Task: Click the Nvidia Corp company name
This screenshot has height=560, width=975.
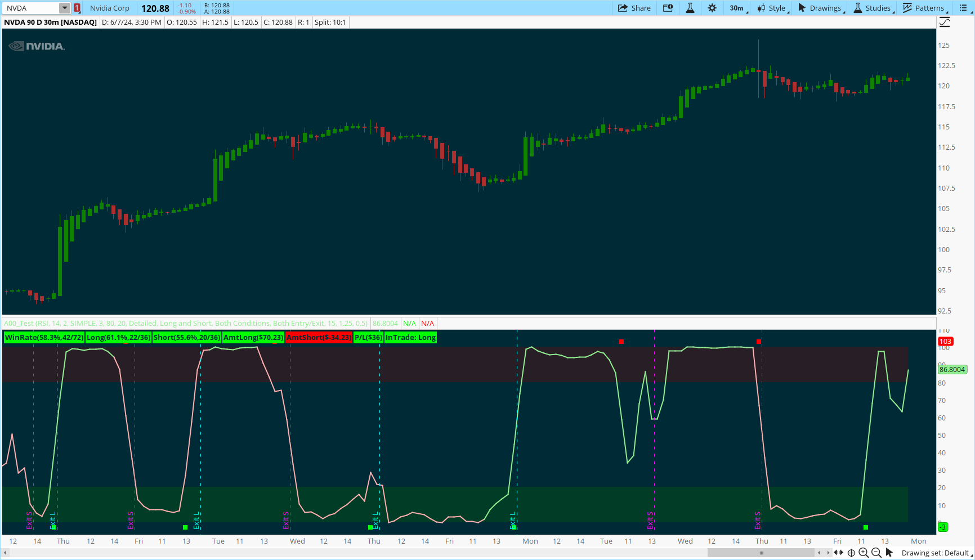Action: click(x=110, y=8)
